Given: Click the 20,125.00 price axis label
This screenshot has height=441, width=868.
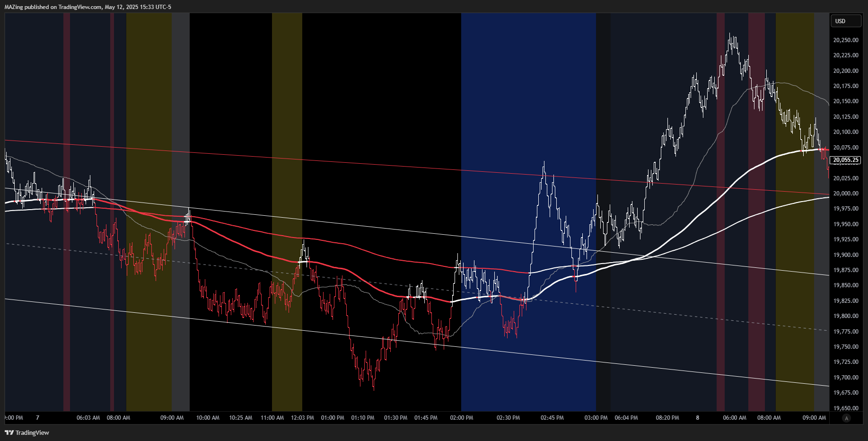Looking at the screenshot, I should (846, 117).
